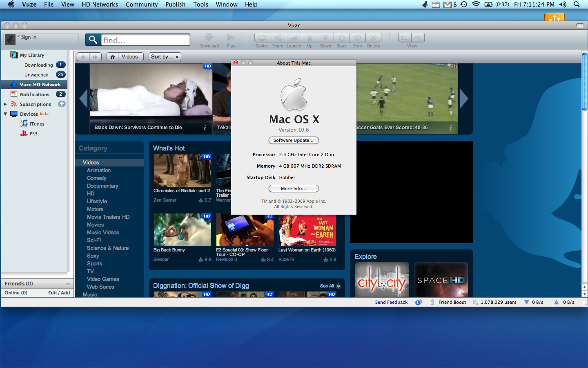This screenshot has height=368, width=588.
Task: Open the Community menu
Action: point(142,4)
